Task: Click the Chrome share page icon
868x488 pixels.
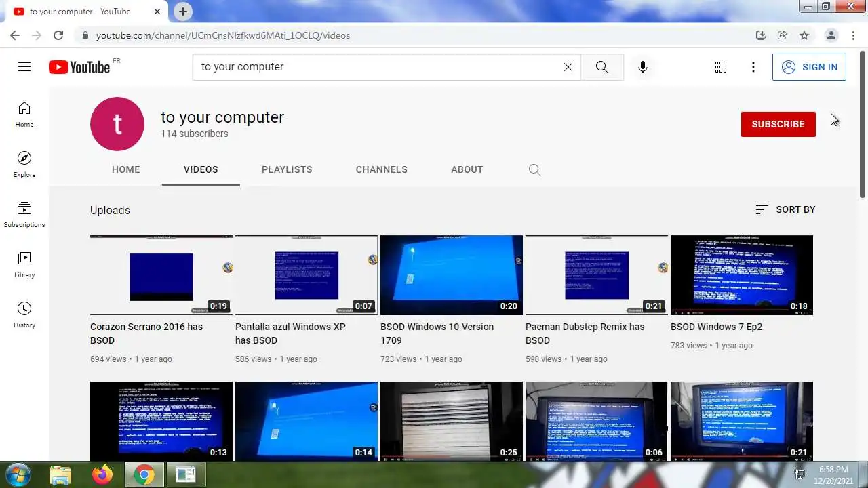Action: tap(783, 35)
